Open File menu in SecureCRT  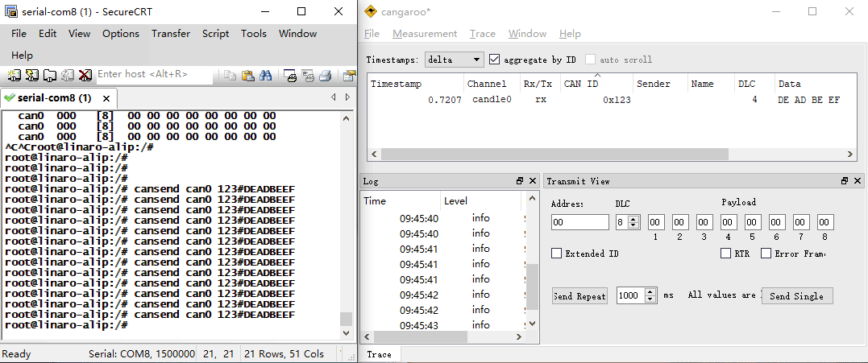(19, 34)
